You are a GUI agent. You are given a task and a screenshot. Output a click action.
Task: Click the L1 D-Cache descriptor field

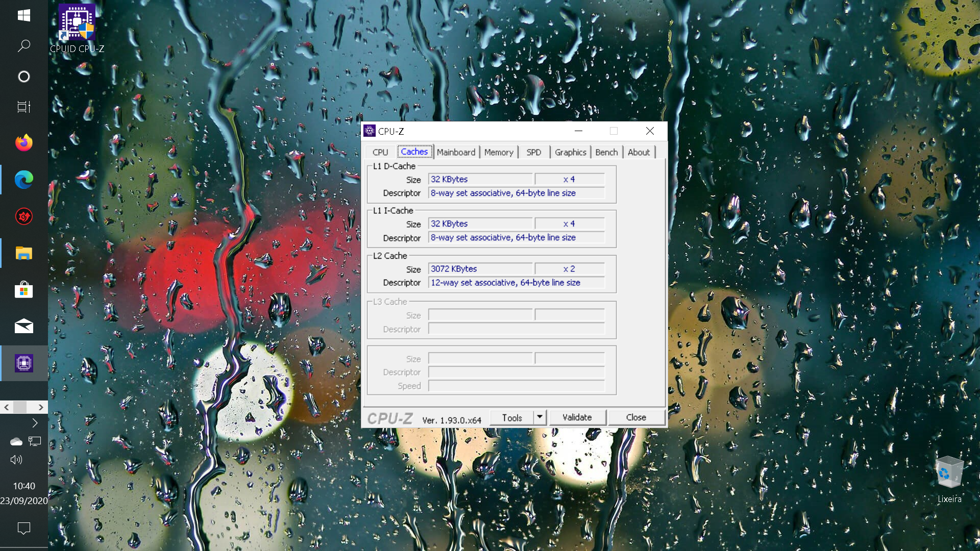point(517,193)
